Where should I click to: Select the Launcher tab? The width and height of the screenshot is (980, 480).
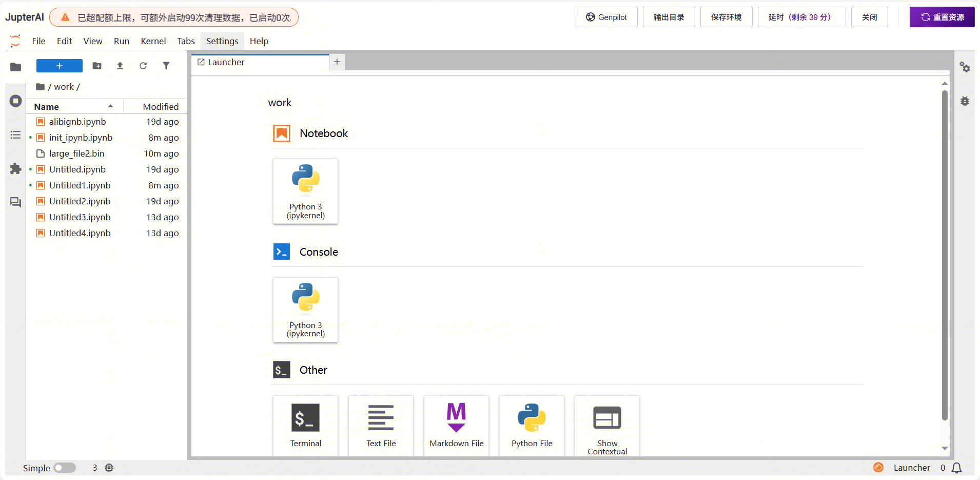coord(260,62)
